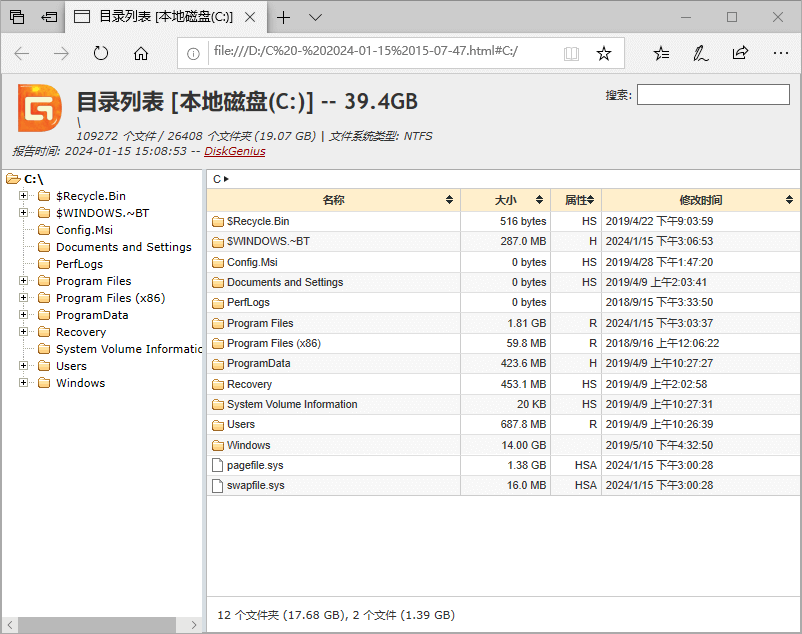Open Program Files in the file list

[x=260, y=323]
